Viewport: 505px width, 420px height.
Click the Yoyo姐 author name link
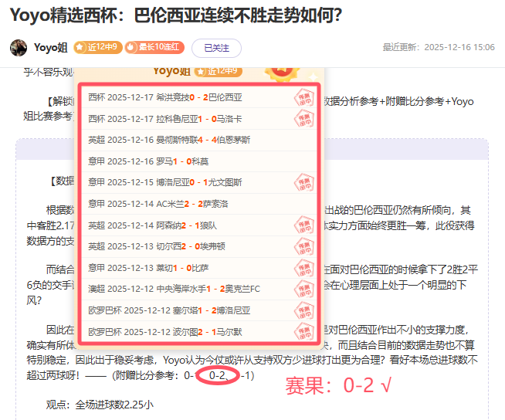coord(51,48)
